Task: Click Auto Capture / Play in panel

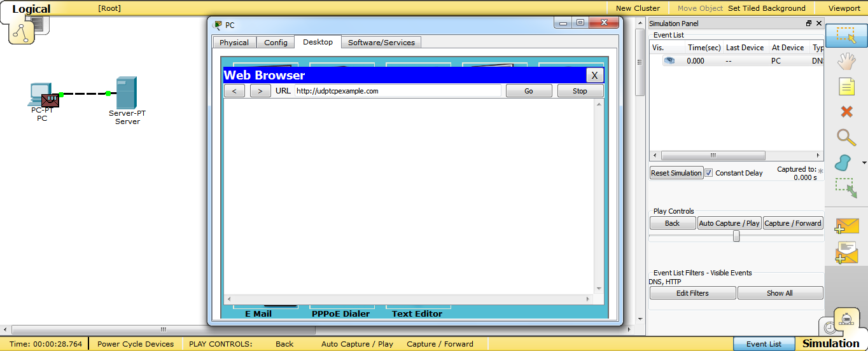Action: click(729, 223)
